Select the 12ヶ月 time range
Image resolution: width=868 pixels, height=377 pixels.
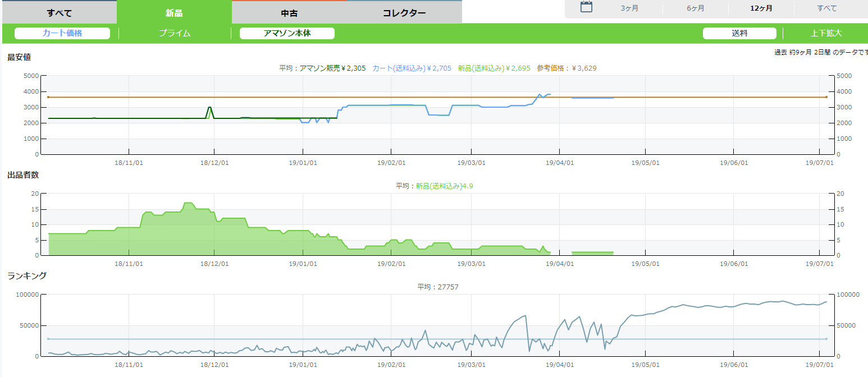[x=761, y=8]
